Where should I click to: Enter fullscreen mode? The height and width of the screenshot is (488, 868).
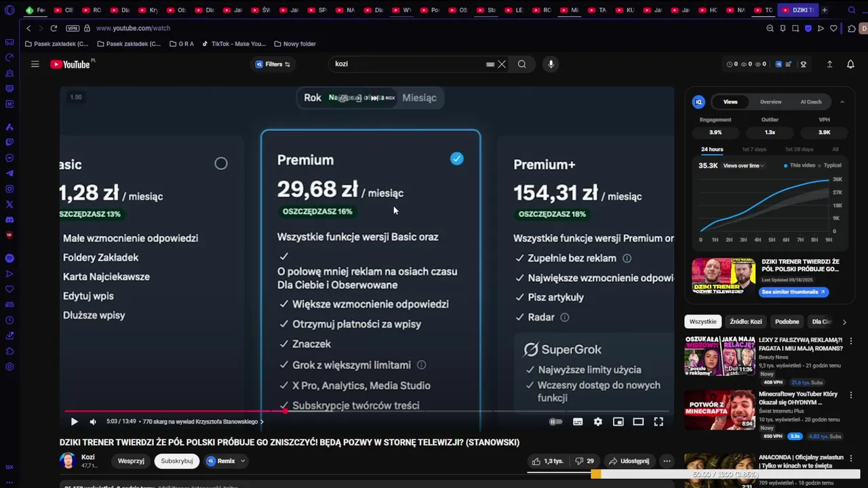tap(658, 422)
